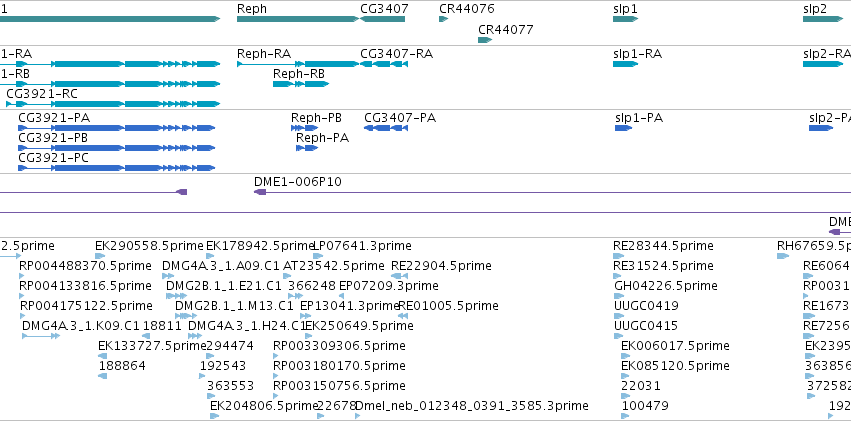
Task: Select EST LP07641.3prime
Action: (x=363, y=246)
